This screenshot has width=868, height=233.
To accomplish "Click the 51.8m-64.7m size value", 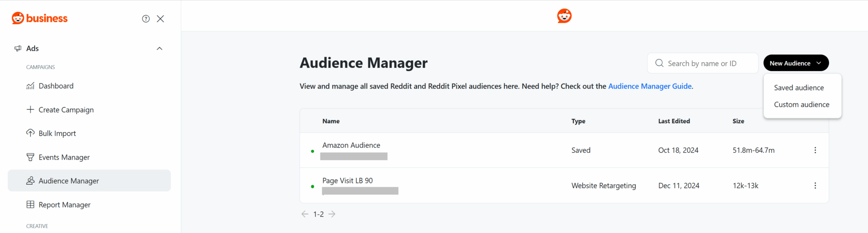I will [x=754, y=150].
